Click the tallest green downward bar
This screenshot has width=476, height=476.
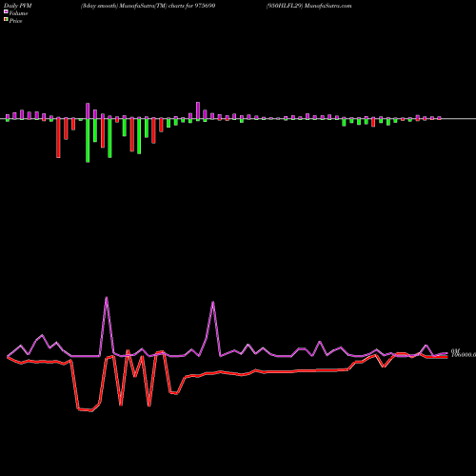tap(88, 140)
